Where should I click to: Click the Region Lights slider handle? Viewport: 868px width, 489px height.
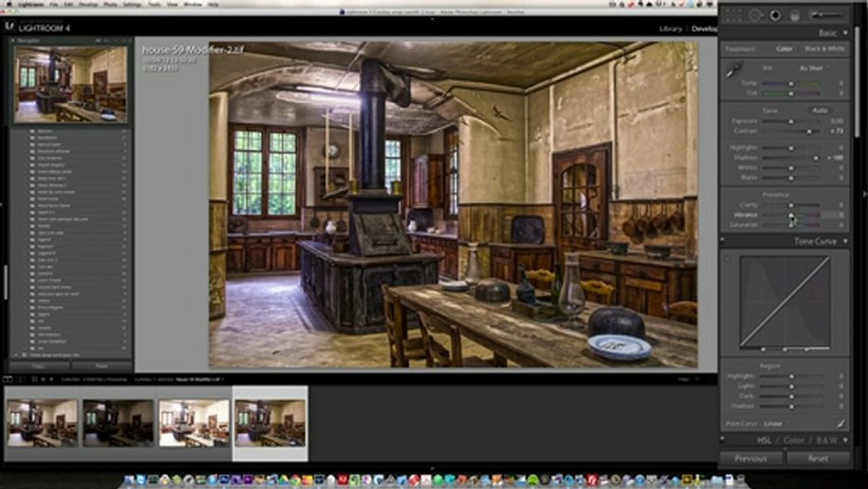click(792, 386)
